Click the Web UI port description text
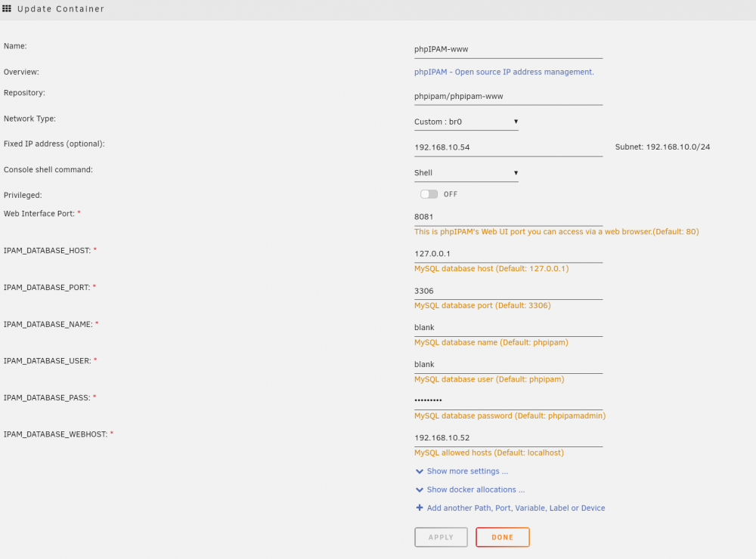Image resolution: width=756 pixels, height=559 pixels. [556, 232]
